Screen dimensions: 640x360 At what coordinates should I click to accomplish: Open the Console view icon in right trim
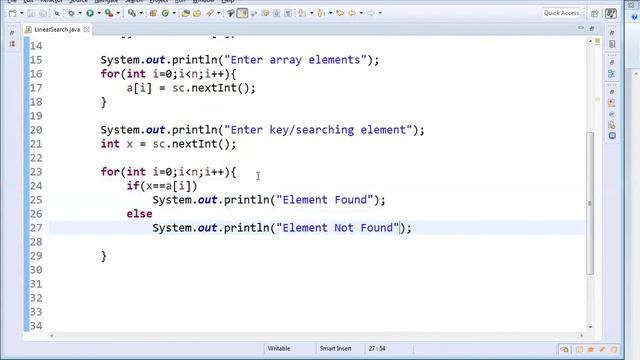coord(612,136)
